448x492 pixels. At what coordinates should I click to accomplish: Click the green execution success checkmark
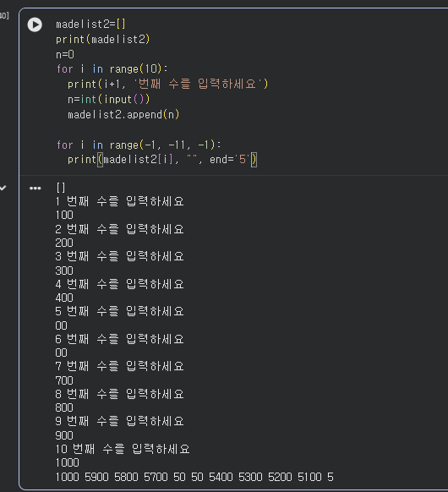pos(3,188)
